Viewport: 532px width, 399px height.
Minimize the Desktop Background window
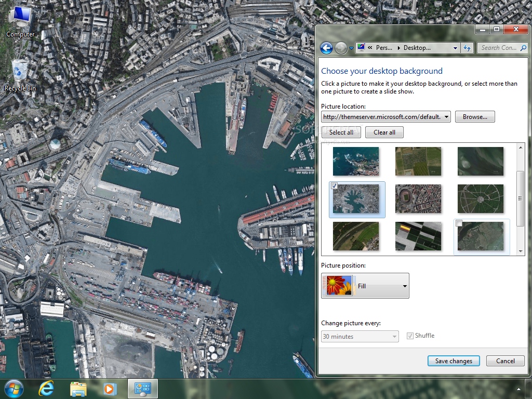[483, 30]
